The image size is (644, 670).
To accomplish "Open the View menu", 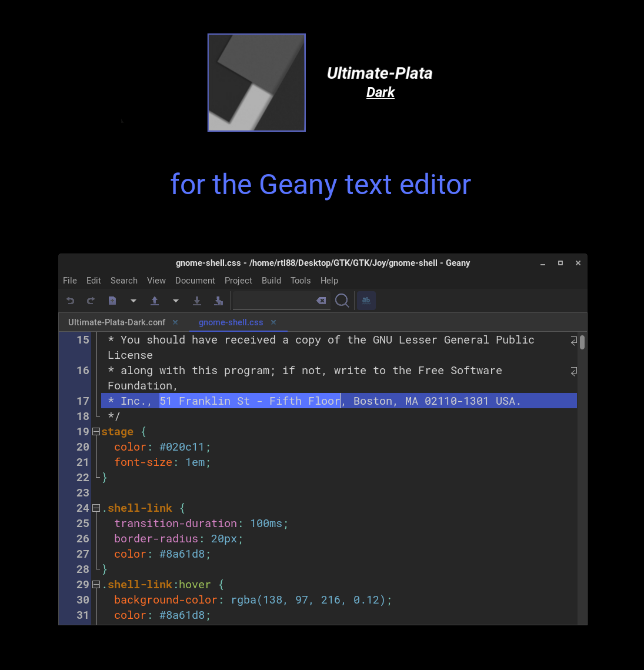I will [156, 281].
